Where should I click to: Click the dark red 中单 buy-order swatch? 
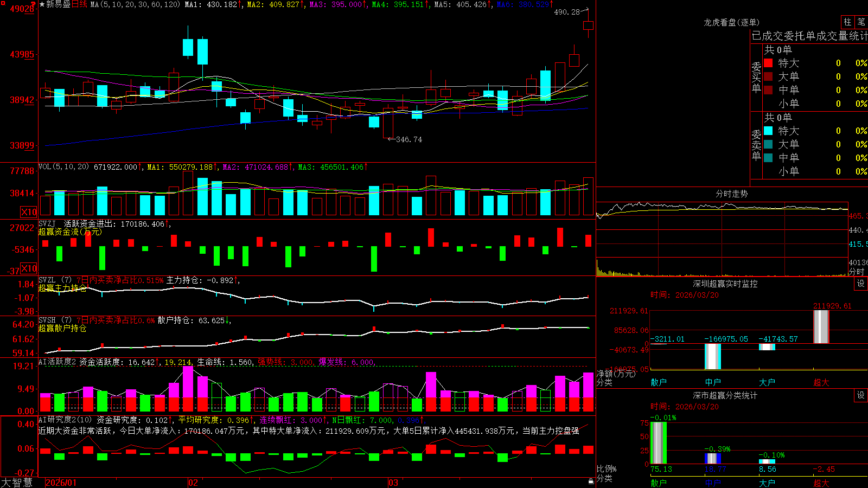point(768,90)
